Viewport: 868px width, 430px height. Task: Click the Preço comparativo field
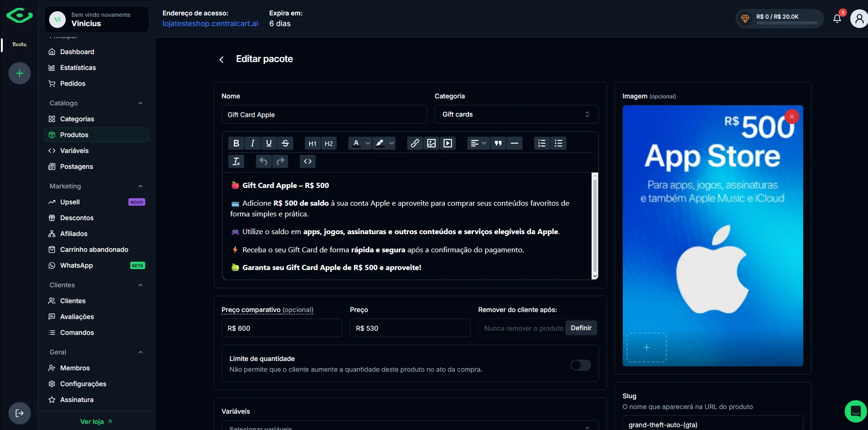tap(282, 328)
